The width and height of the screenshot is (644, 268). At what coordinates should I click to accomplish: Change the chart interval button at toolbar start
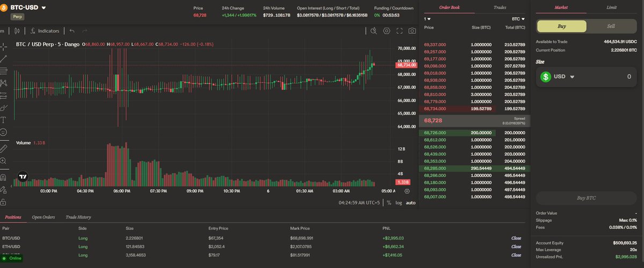[x=2, y=31]
